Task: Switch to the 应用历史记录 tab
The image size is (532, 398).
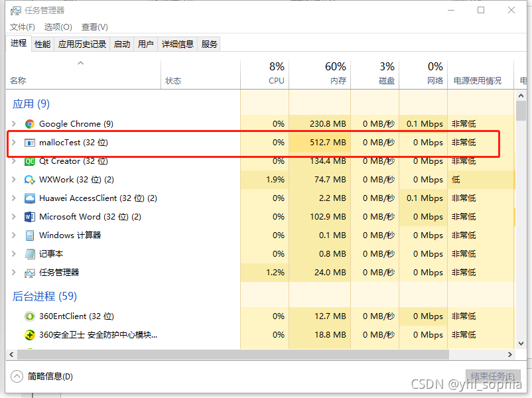Action: (x=82, y=44)
